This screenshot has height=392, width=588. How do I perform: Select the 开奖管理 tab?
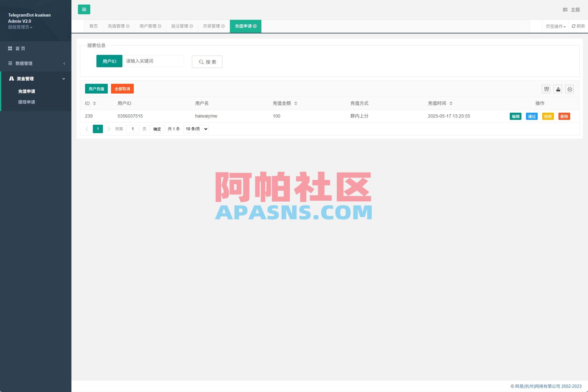pos(211,26)
